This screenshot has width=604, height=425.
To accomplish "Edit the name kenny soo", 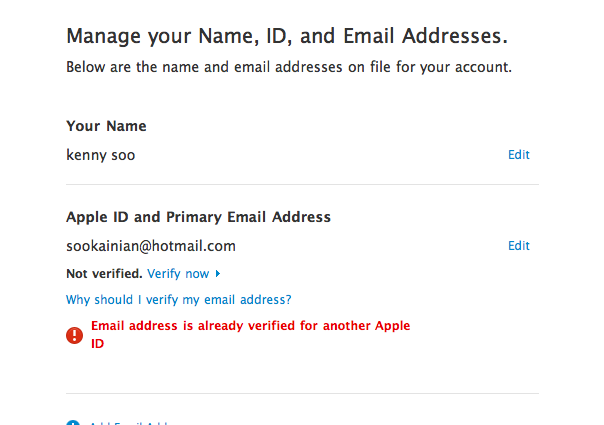I will [518, 155].
